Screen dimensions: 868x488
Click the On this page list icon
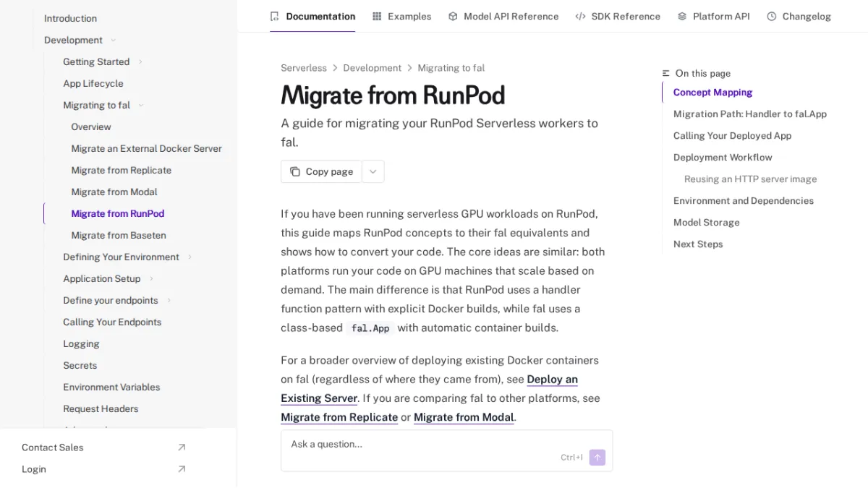666,73
